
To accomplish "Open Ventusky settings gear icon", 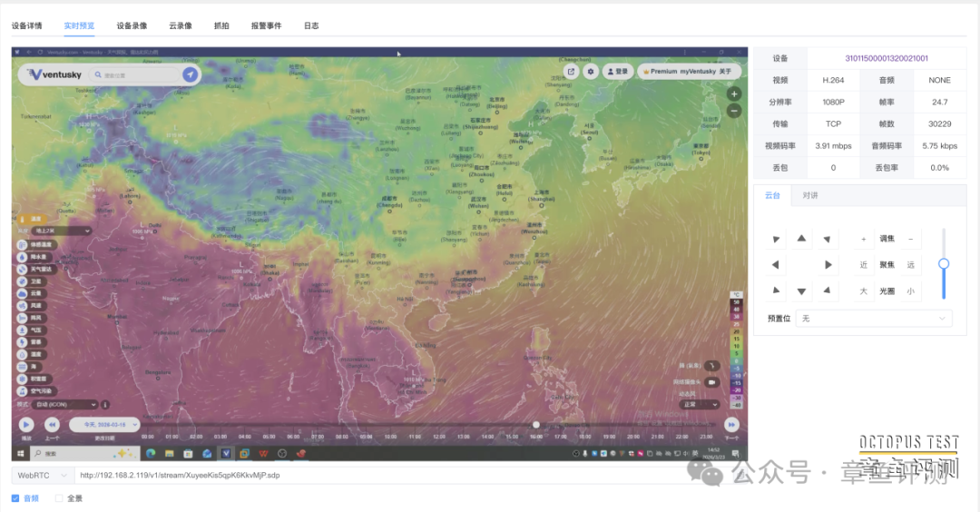I will click(x=591, y=72).
